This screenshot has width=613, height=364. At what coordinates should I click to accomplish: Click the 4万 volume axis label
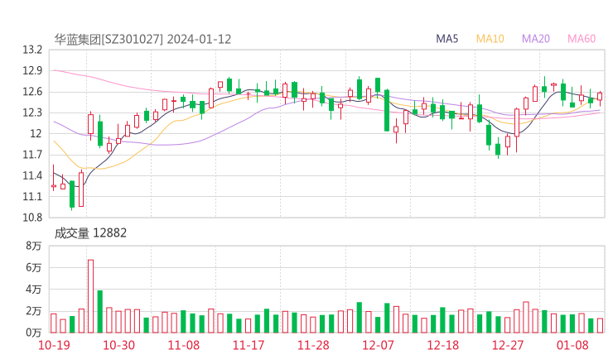(34, 290)
